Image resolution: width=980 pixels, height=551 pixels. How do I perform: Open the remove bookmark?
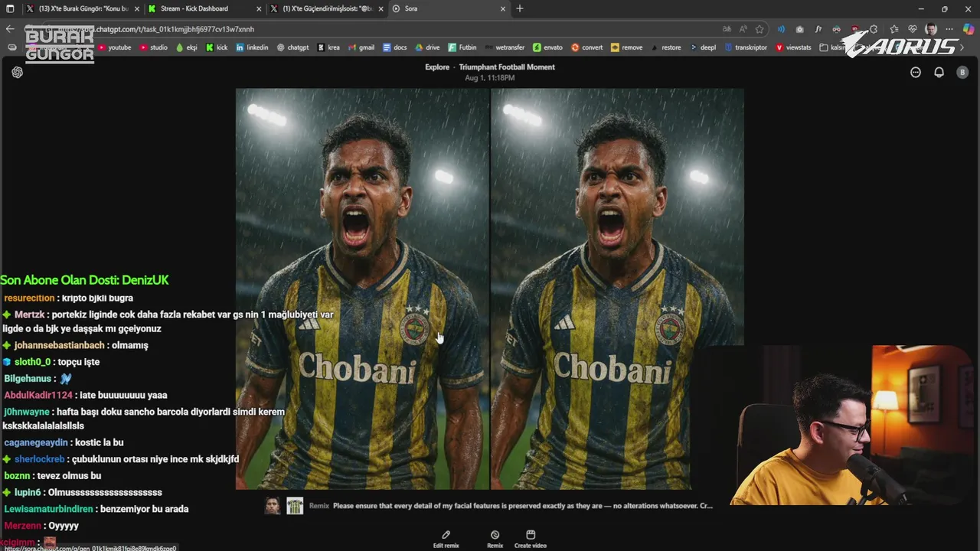click(626, 47)
